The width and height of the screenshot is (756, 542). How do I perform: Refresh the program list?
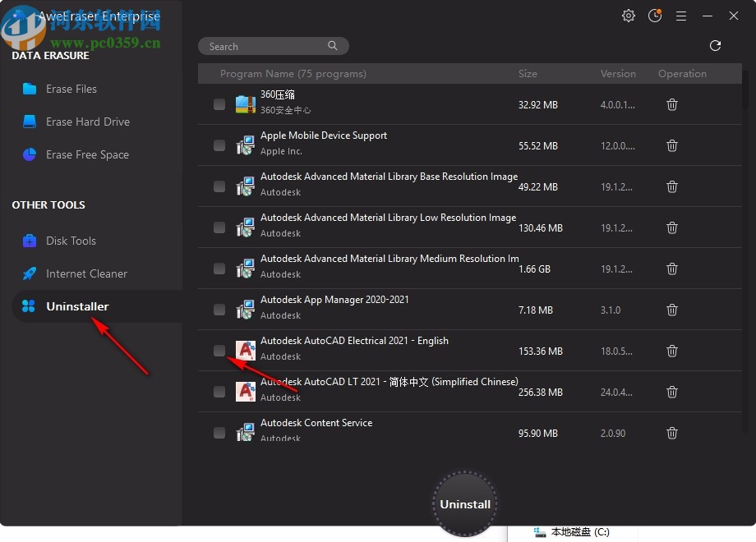click(x=715, y=46)
